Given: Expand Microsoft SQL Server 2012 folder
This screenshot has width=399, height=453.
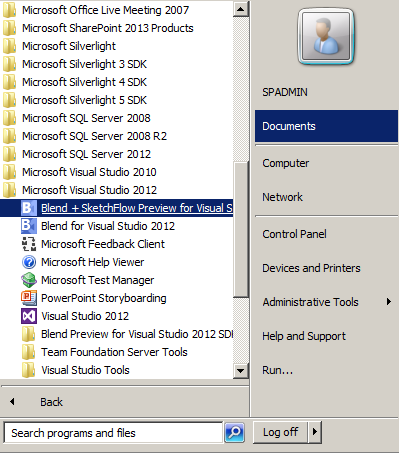Looking at the screenshot, I should [117, 154].
